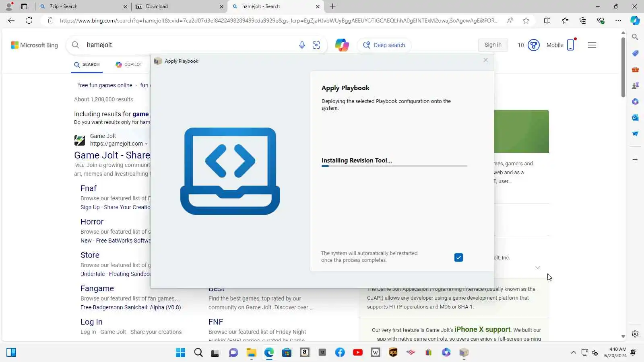
Task: Open Copilot from Edge toolbar corner
Action: click(635, 21)
